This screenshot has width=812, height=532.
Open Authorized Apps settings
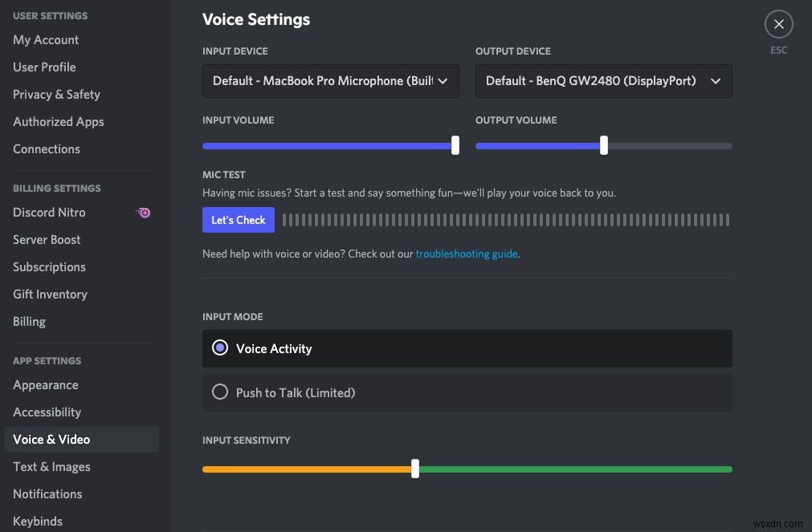[x=58, y=121]
